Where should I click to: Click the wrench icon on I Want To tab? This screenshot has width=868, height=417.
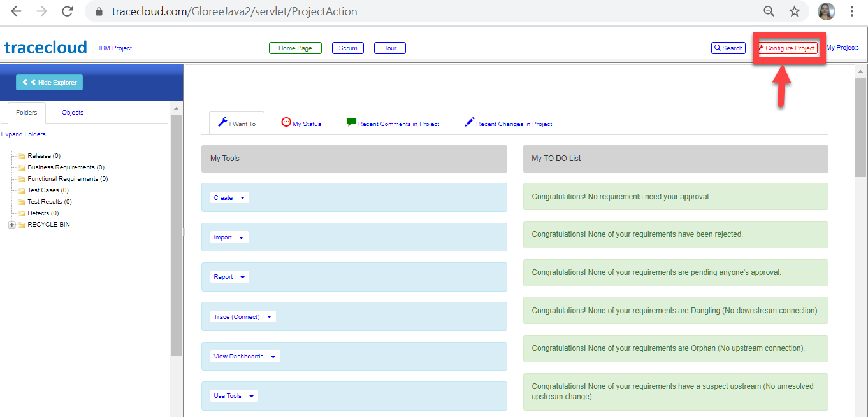pyautogui.click(x=222, y=122)
